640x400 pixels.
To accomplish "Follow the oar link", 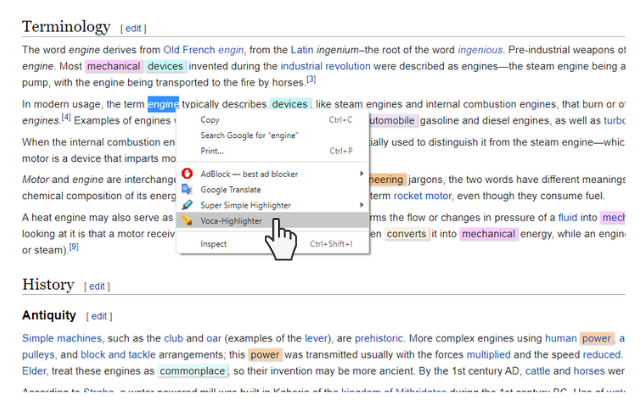I will (214, 338).
